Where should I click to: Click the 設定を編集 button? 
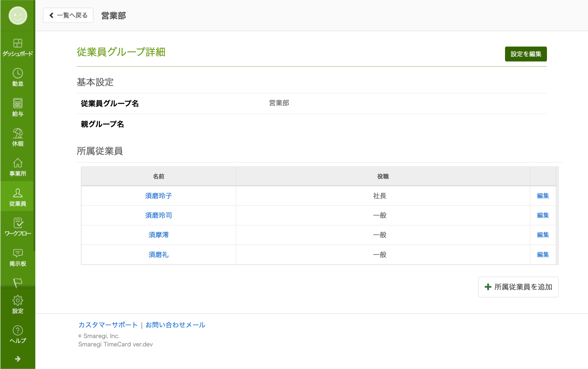(526, 54)
